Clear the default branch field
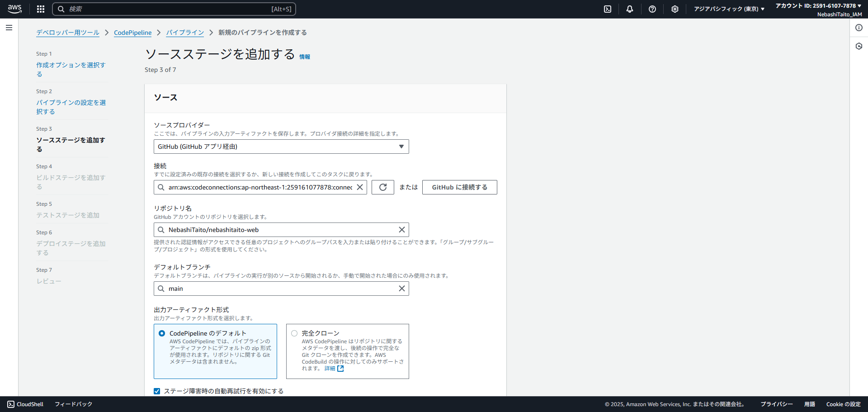The height and width of the screenshot is (412, 868). [x=402, y=289]
